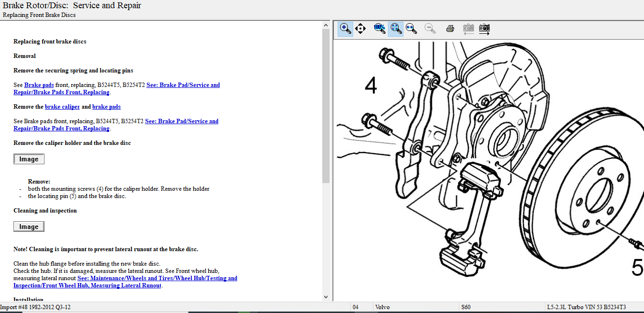The height and width of the screenshot is (313, 644).
Task: Click the previous image camera icon
Action: (468, 28)
